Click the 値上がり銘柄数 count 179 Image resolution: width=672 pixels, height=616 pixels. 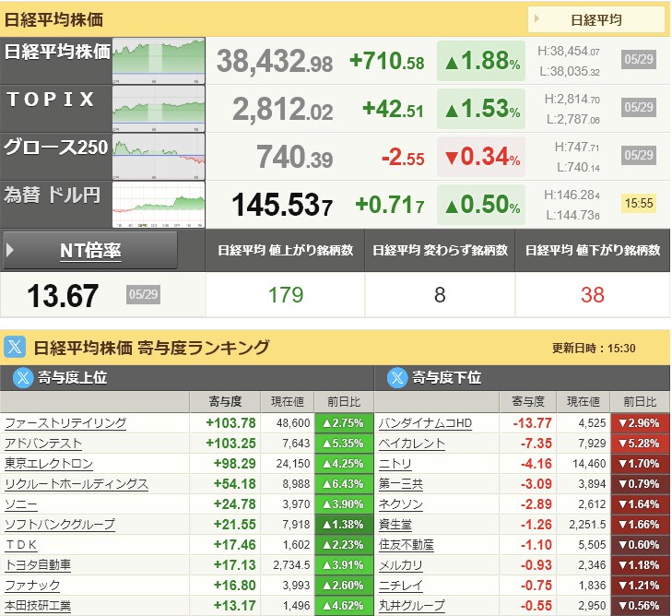[x=286, y=295]
